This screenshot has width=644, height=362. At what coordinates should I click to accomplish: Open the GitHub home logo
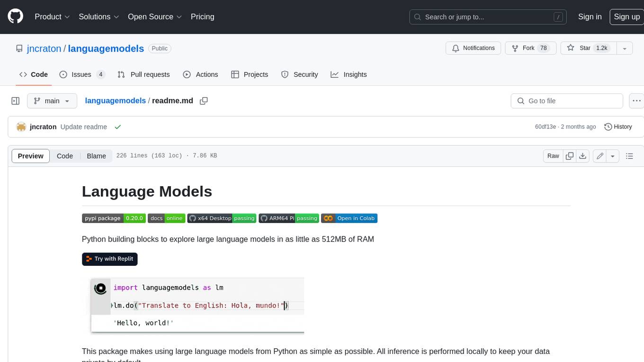16,17
